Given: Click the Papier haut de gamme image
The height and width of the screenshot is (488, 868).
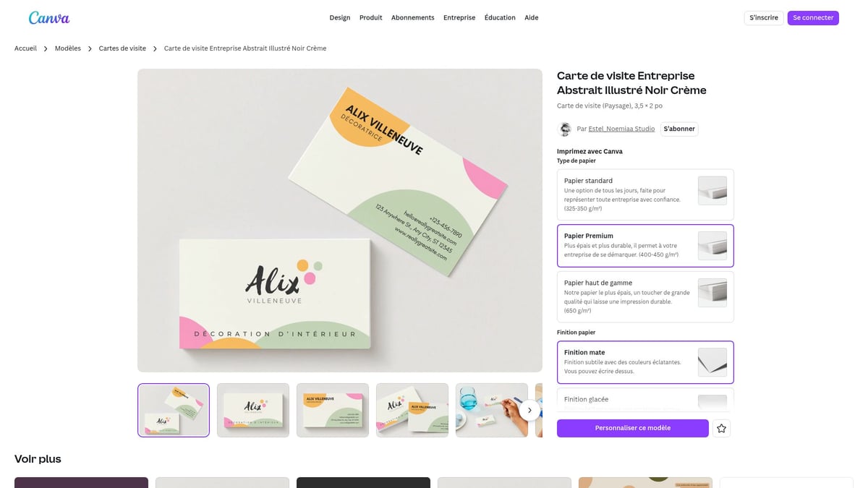Looking at the screenshot, I should 712,293.
